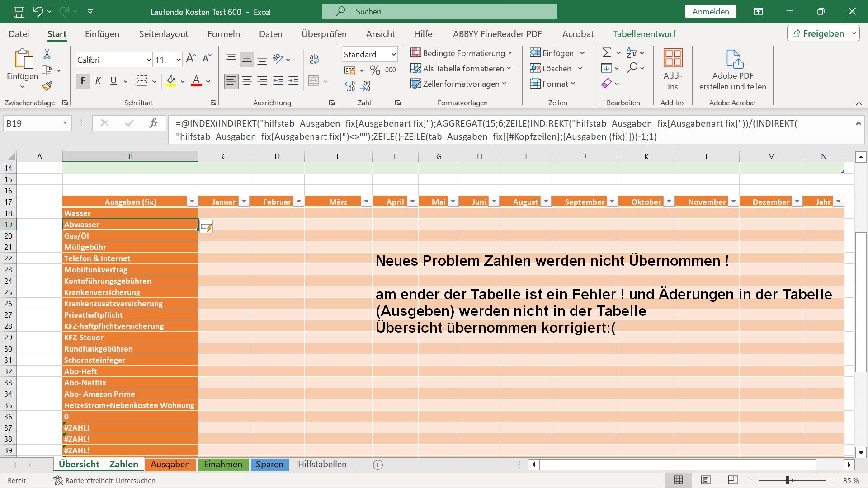This screenshot has width=868, height=488.
Task: Open the Januar column filter dropdown
Action: tap(244, 202)
